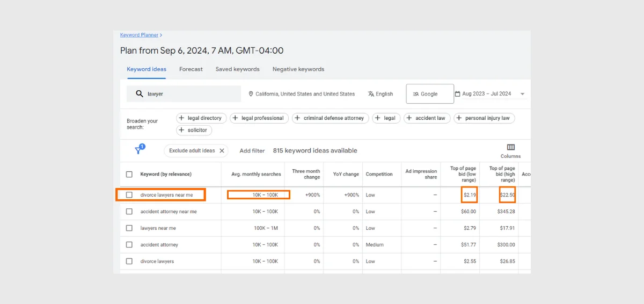This screenshot has width=644, height=304.
Task: Change the 'Aug 2023 – Jul 2024' date range
Action: tap(486, 94)
